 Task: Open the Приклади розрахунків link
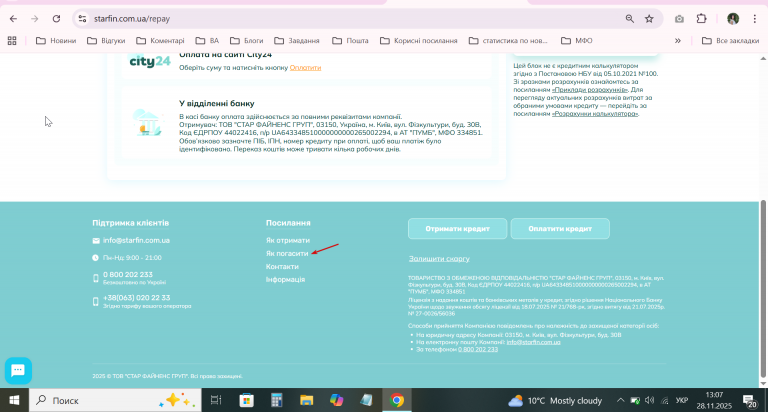point(590,90)
